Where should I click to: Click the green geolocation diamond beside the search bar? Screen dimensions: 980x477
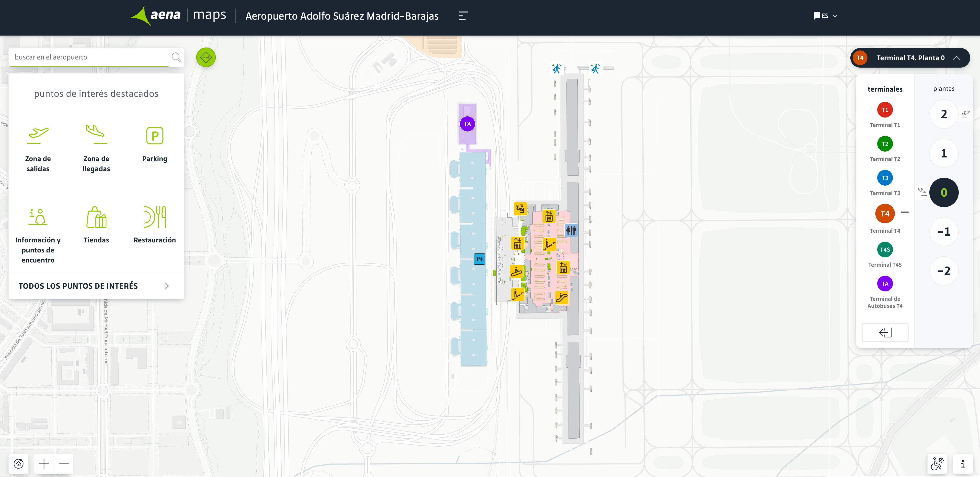[206, 57]
